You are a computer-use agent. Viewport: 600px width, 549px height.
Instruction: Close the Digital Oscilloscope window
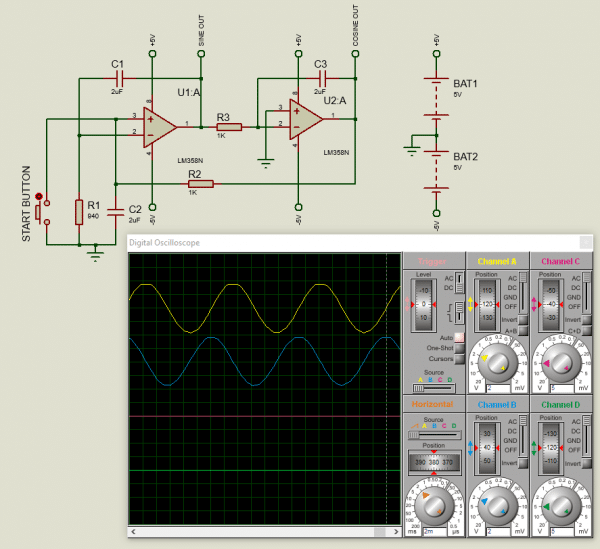(586, 243)
